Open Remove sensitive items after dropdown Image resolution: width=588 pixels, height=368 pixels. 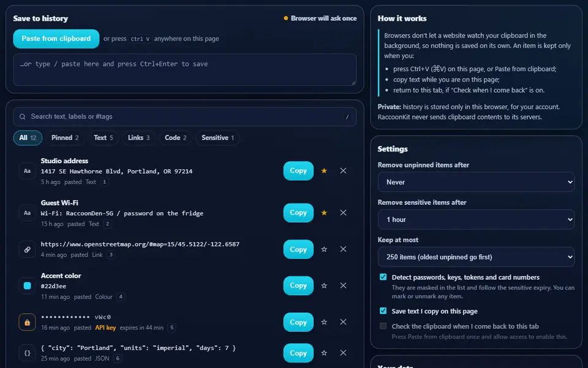click(x=477, y=220)
